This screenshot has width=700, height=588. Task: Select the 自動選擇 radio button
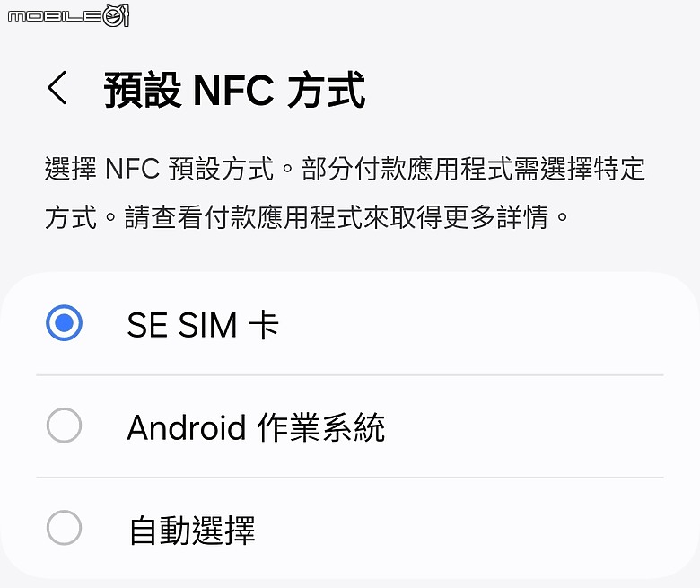[x=65, y=528]
